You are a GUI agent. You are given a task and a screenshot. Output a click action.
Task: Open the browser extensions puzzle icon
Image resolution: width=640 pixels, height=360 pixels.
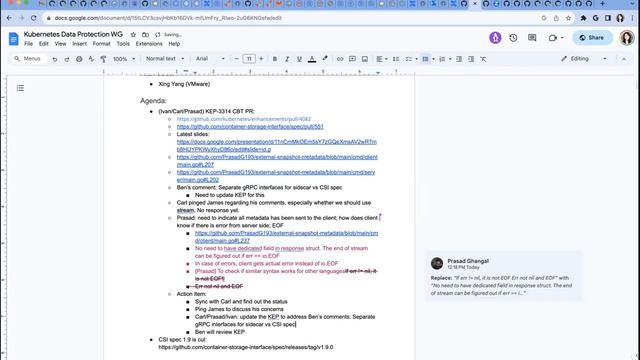point(583,18)
